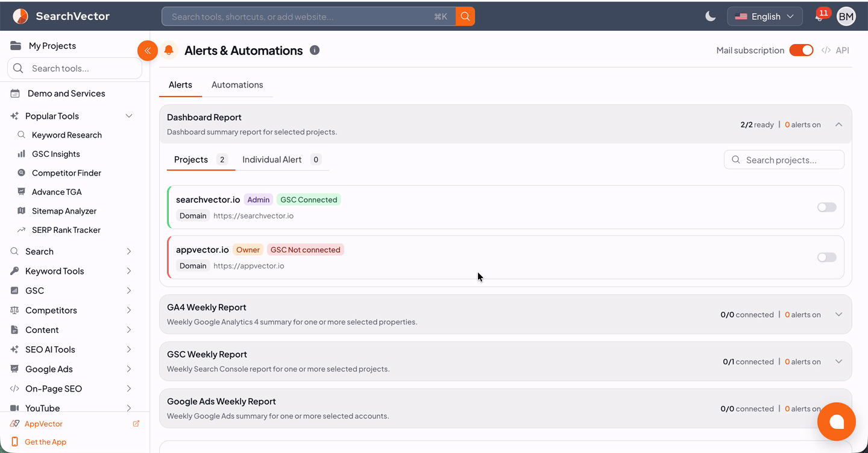
Task: Open the chat support bubble
Action: click(x=837, y=422)
